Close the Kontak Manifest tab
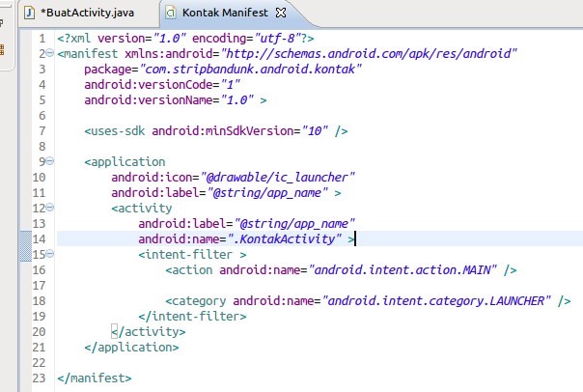The height and width of the screenshot is (392, 583). (281, 13)
